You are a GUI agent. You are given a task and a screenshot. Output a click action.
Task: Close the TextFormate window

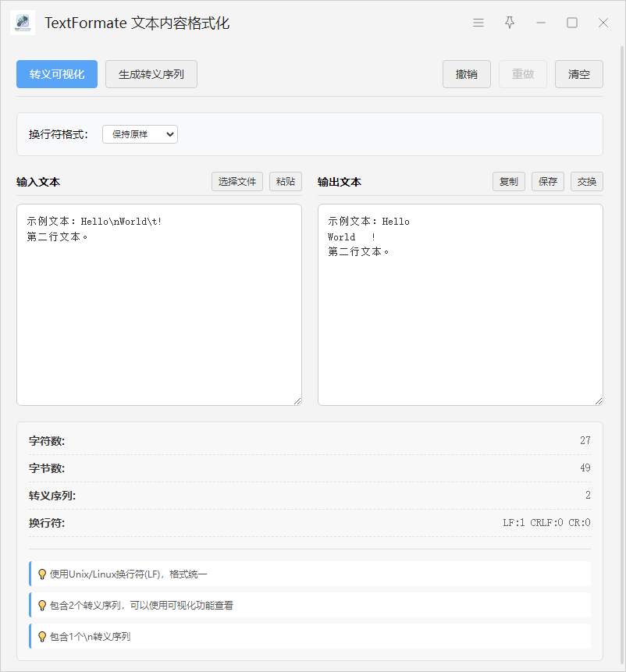(x=603, y=23)
